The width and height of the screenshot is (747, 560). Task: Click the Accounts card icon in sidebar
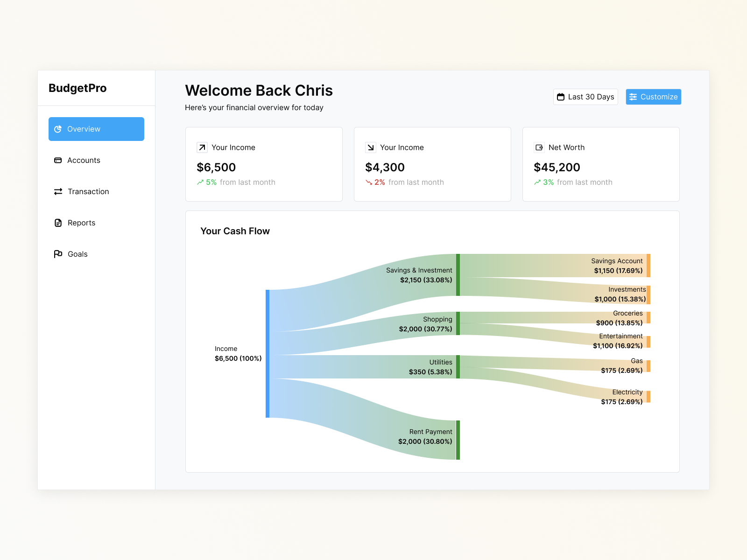click(58, 161)
